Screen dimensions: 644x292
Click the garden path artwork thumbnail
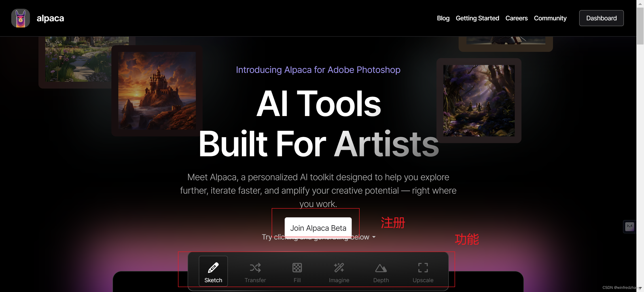point(78,59)
